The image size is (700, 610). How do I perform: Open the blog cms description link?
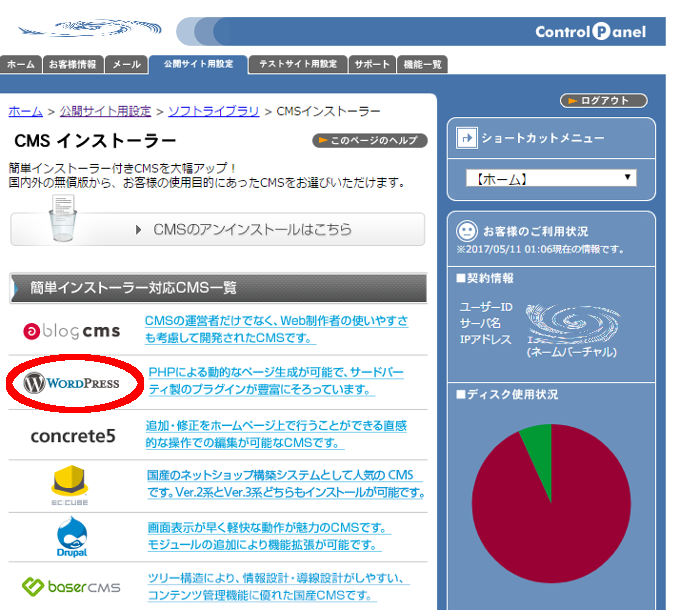coord(276,329)
